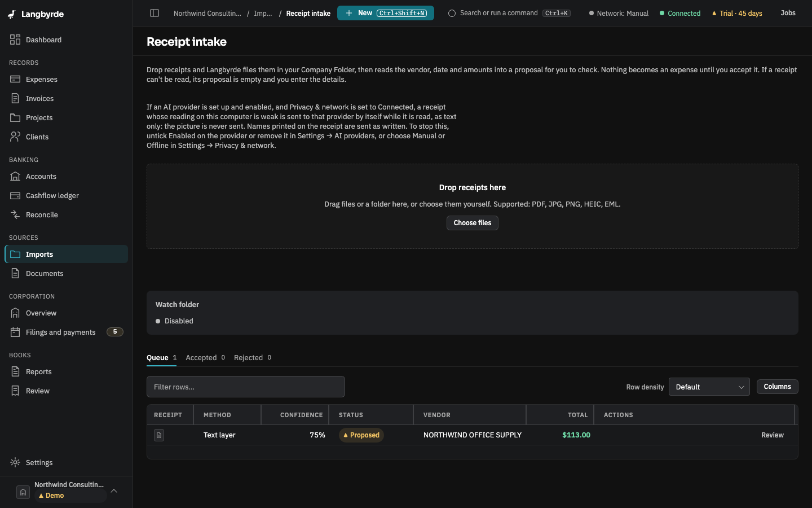
Task: Open Accounts from its bank icon
Action: (15, 176)
